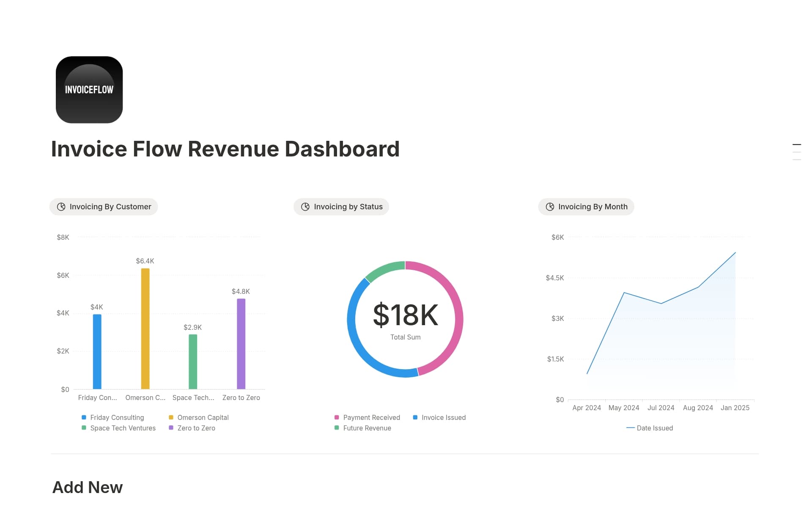This screenshot has height=507, width=812.
Task: Toggle the Invoice Issued legend entry
Action: 439,417
